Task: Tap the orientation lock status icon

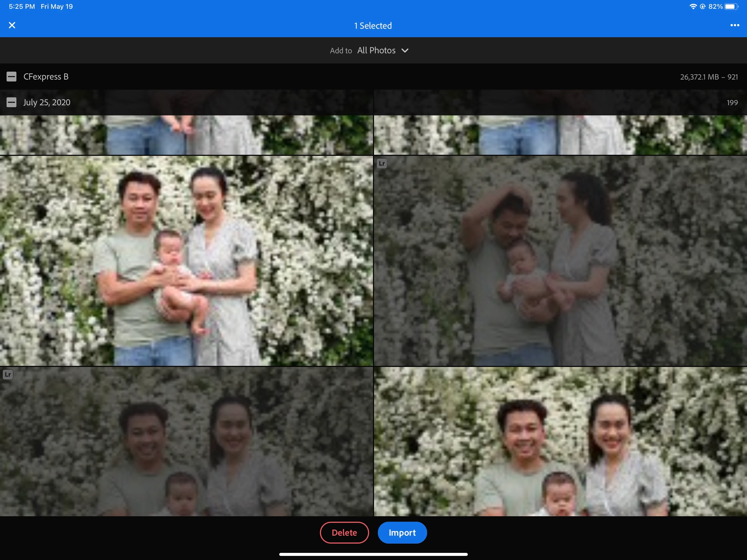Action: [x=702, y=6]
